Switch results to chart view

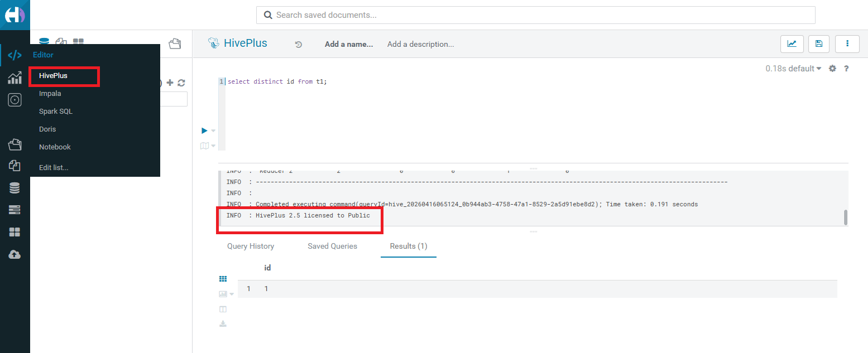(223, 294)
